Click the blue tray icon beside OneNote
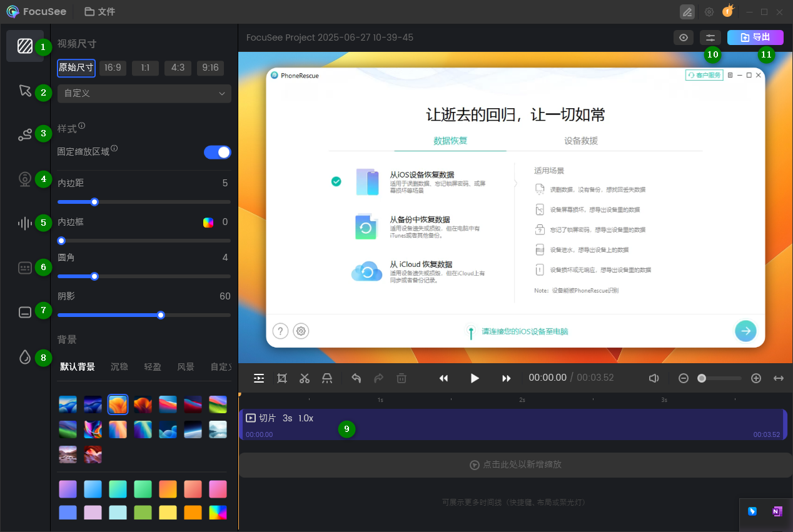This screenshot has width=793, height=532. pos(752,511)
